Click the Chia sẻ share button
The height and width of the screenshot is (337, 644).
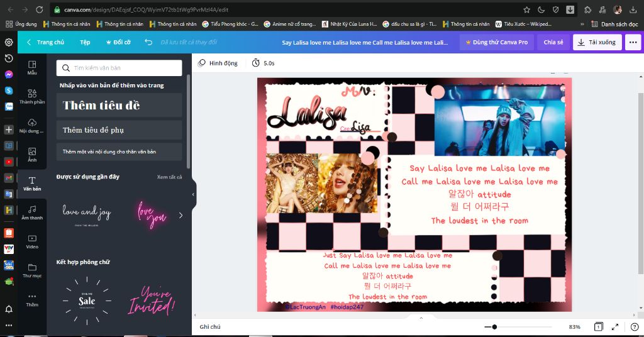point(553,42)
